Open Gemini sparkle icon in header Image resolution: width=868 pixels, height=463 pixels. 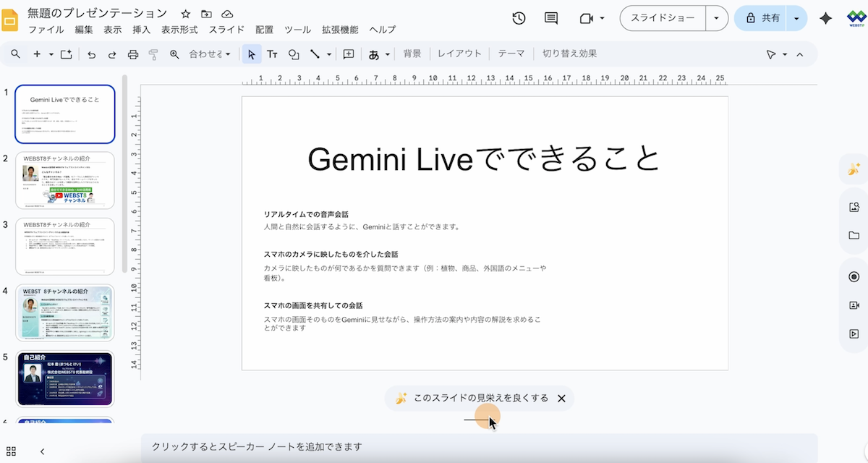[x=825, y=18]
